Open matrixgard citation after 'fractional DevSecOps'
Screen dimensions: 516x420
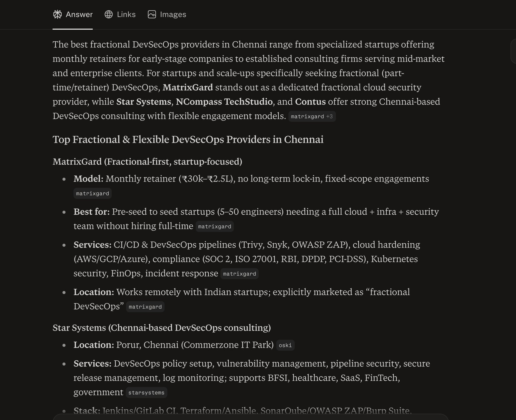click(145, 307)
